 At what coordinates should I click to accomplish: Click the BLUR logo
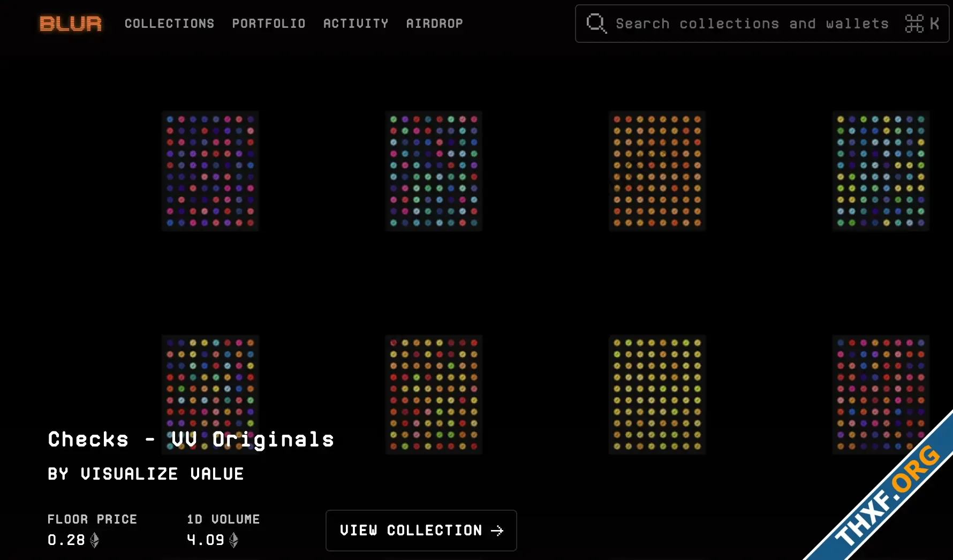pos(70,24)
